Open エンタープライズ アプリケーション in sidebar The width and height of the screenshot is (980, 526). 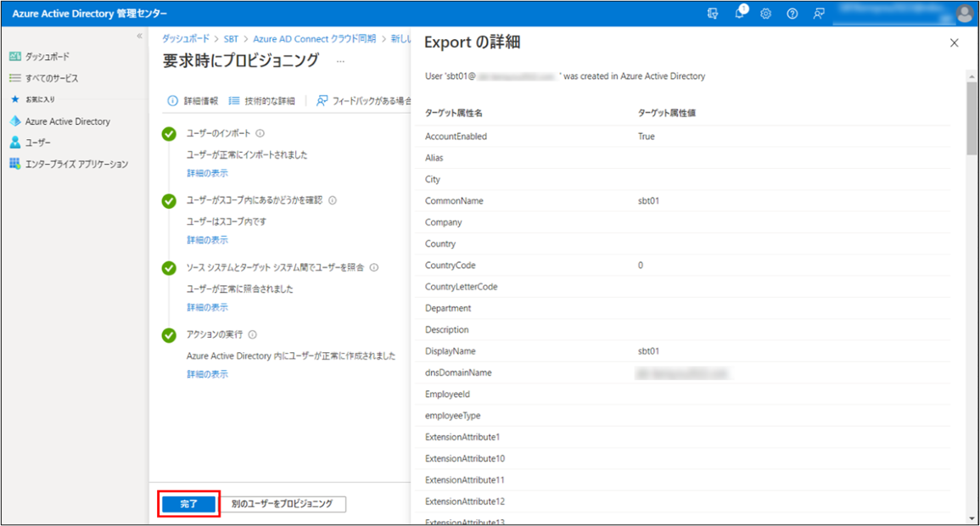[x=77, y=164]
